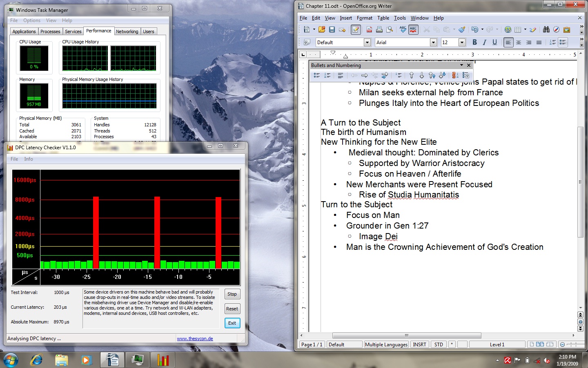Toggle INSRT insert mode in status bar

pos(419,345)
